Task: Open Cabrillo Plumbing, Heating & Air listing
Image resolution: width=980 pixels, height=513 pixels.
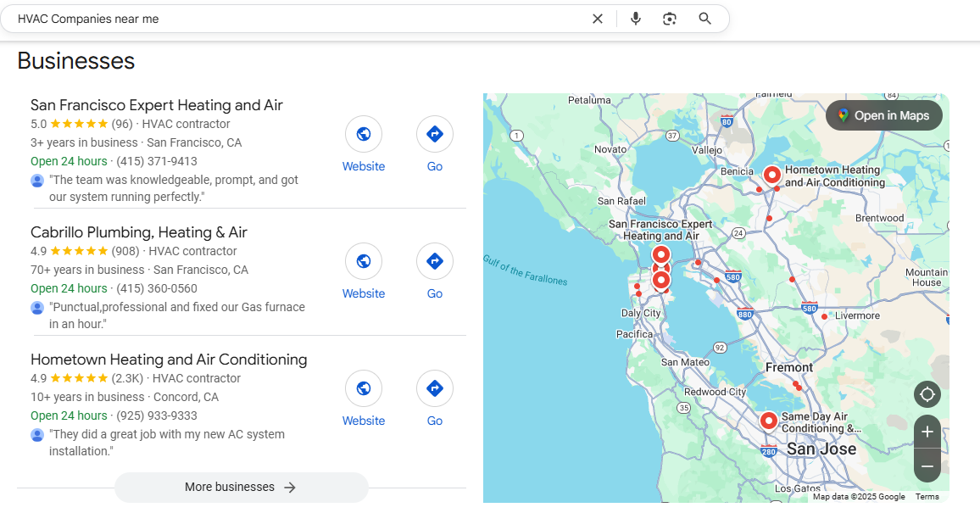Action: (139, 232)
